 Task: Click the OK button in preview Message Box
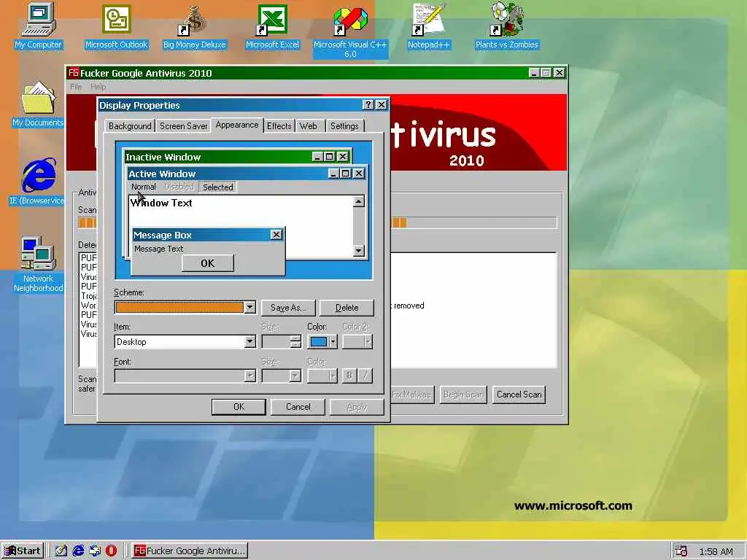click(x=208, y=262)
